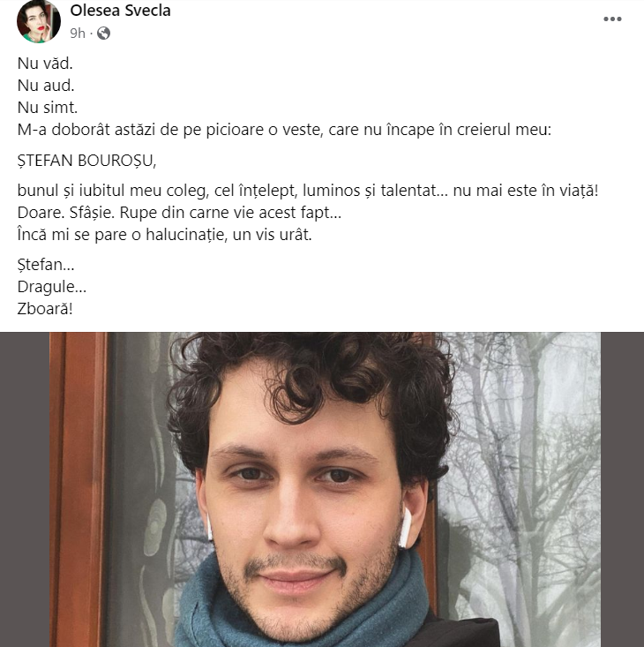This screenshot has height=647, width=644.
Task: Click the "Nu văd." line of text
Action: coord(45,64)
